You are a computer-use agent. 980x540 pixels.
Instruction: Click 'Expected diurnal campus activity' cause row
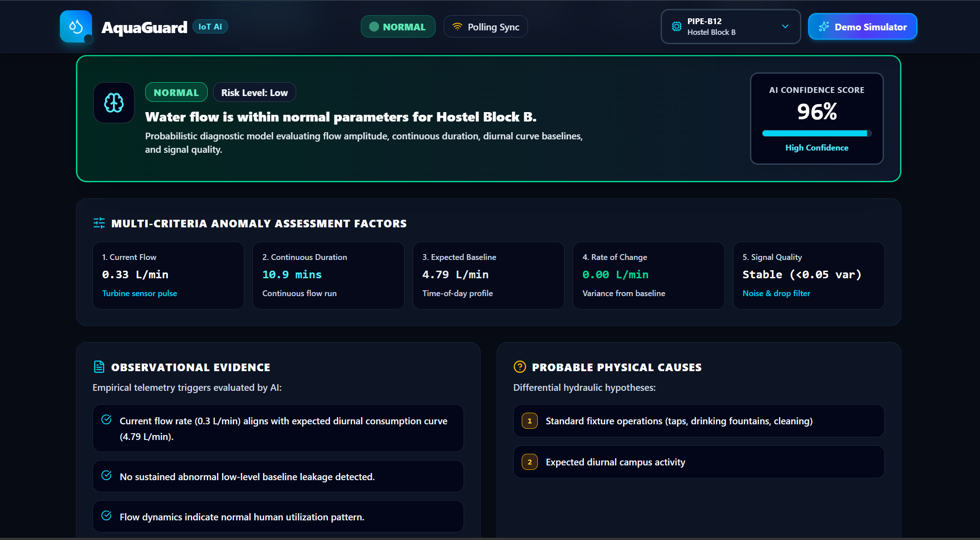(x=699, y=462)
